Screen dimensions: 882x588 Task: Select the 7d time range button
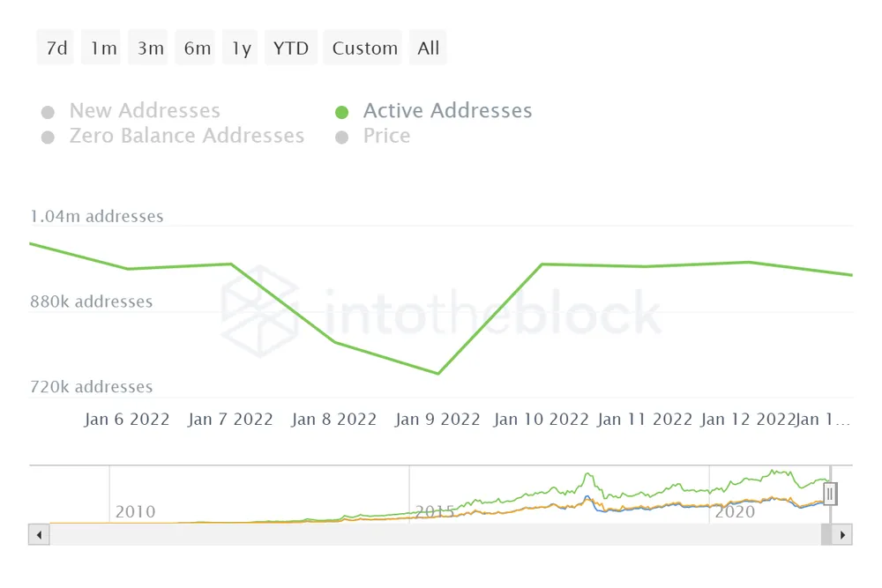pyautogui.click(x=56, y=48)
